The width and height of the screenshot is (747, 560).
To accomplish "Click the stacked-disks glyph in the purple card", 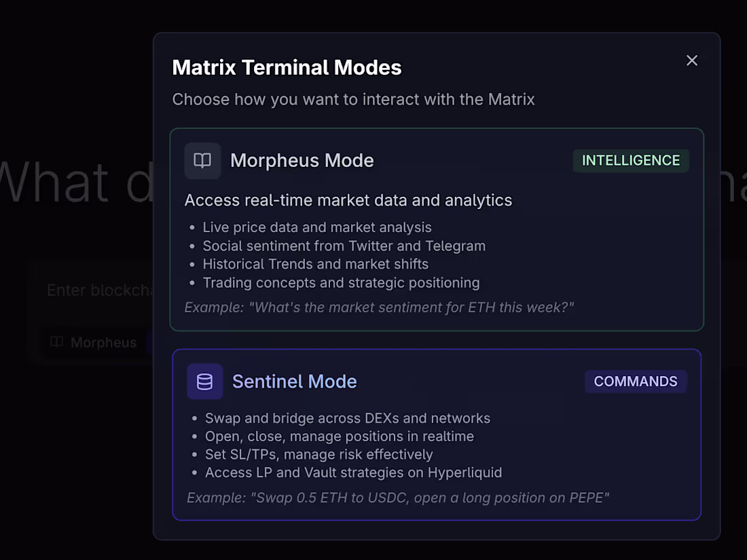I will (x=204, y=381).
